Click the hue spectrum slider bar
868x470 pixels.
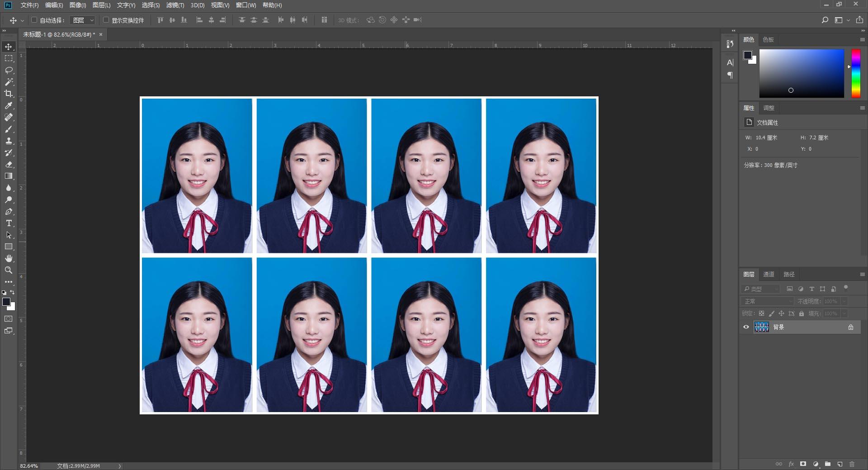[856, 73]
